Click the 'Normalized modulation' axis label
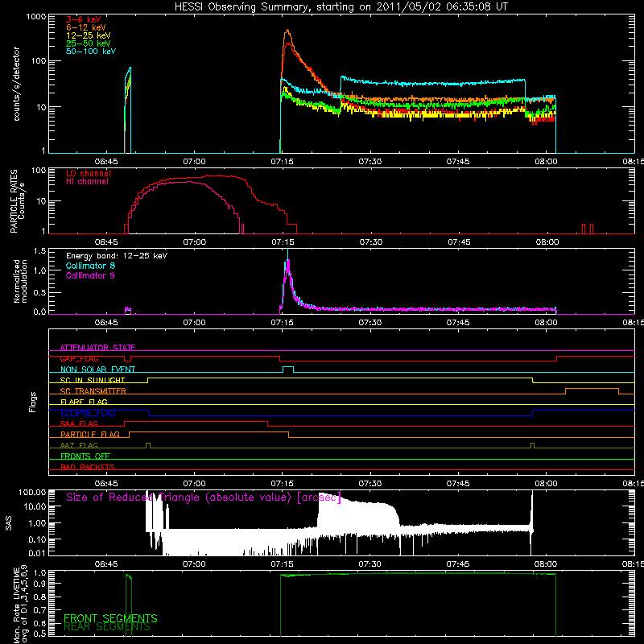This screenshot has height=644, width=644. 20,281
